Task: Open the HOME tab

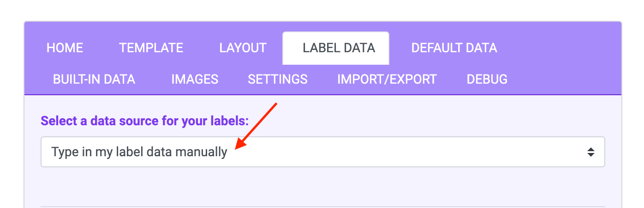Action: pos(65,48)
